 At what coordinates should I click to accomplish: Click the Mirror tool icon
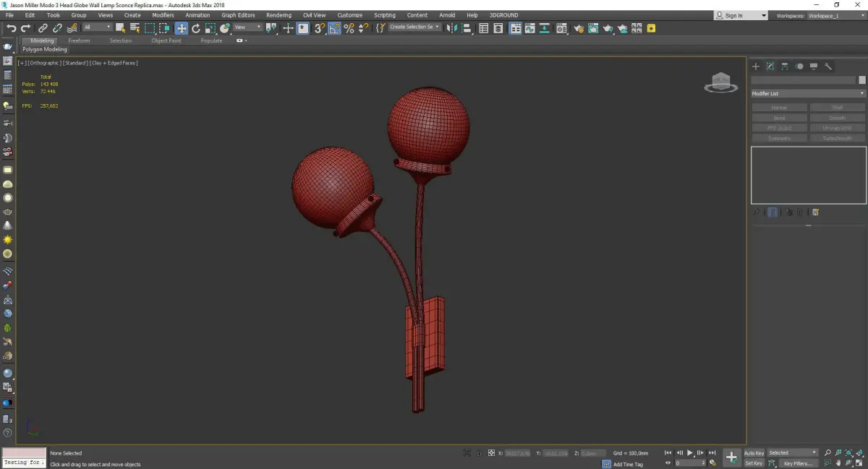[451, 28]
